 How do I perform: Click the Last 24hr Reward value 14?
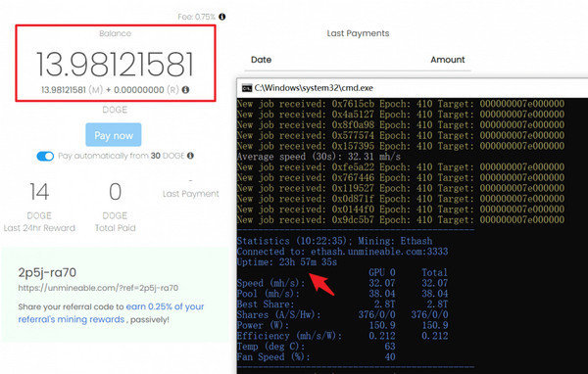[39, 192]
